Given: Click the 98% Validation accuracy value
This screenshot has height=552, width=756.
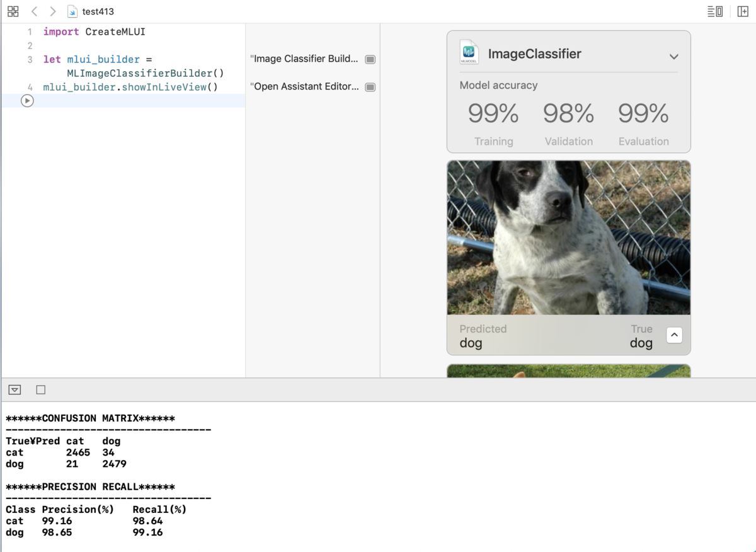Looking at the screenshot, I should coord(568,113).
